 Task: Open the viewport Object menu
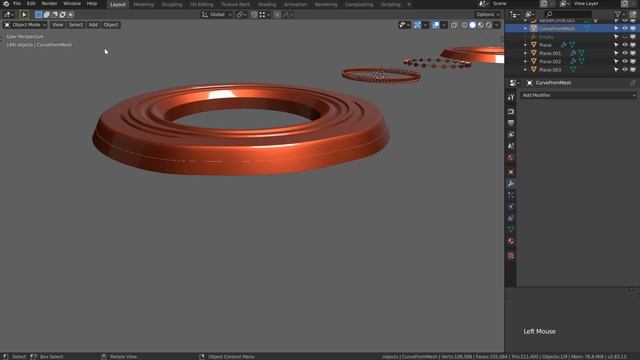pyautogui.click(x=111, y=25)
